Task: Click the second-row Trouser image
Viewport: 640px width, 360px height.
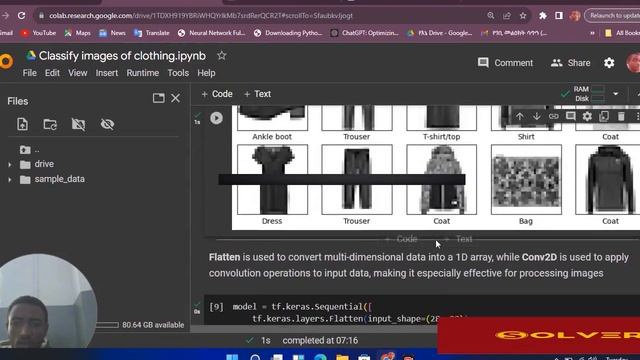Action: point(357,179)
